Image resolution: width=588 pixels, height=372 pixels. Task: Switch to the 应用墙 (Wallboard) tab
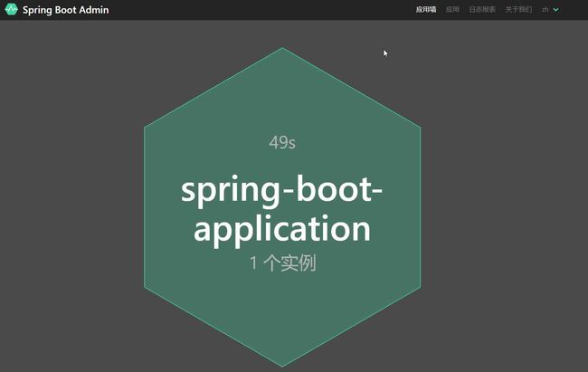[x=426, y=9]
